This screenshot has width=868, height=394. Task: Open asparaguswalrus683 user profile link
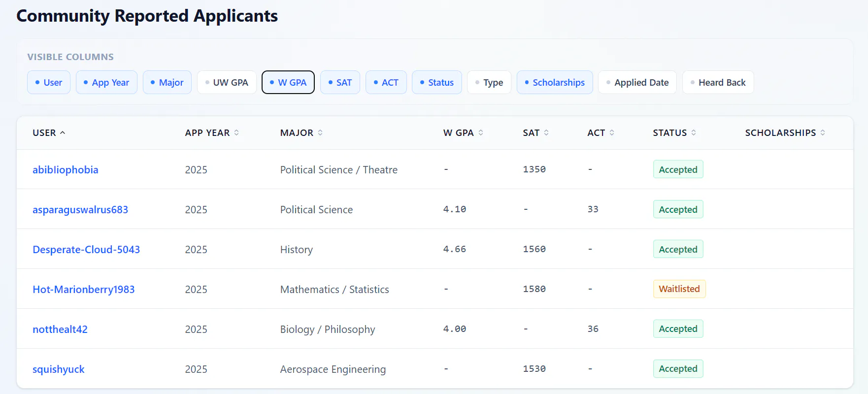pyautogui.click(x=80, y=210)
